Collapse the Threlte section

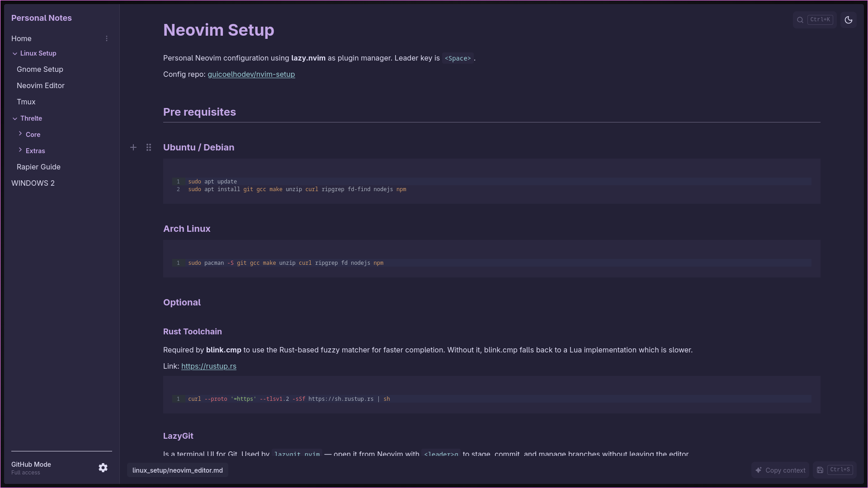point(15,118)
